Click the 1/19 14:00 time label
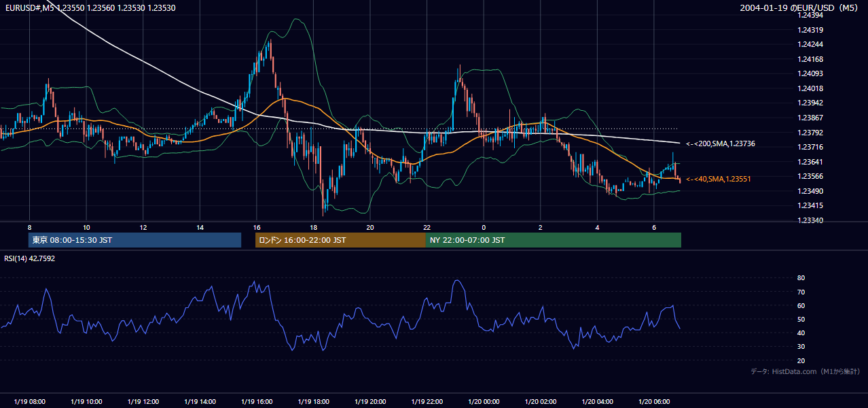Viewport: 868px width, 408px height. point(200,402)
